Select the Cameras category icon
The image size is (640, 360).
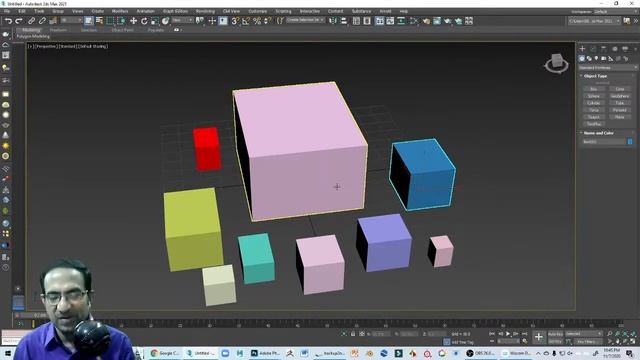coord(604,59)
